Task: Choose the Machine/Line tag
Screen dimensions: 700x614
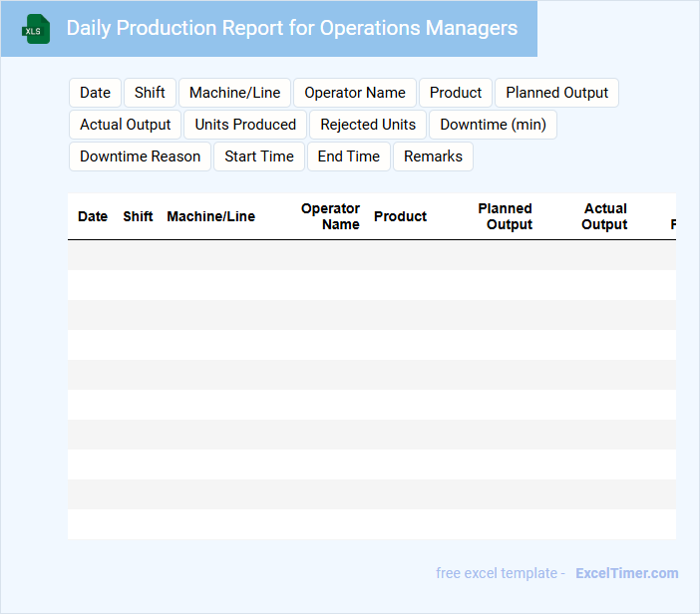Action: click(x=234, y=93)
